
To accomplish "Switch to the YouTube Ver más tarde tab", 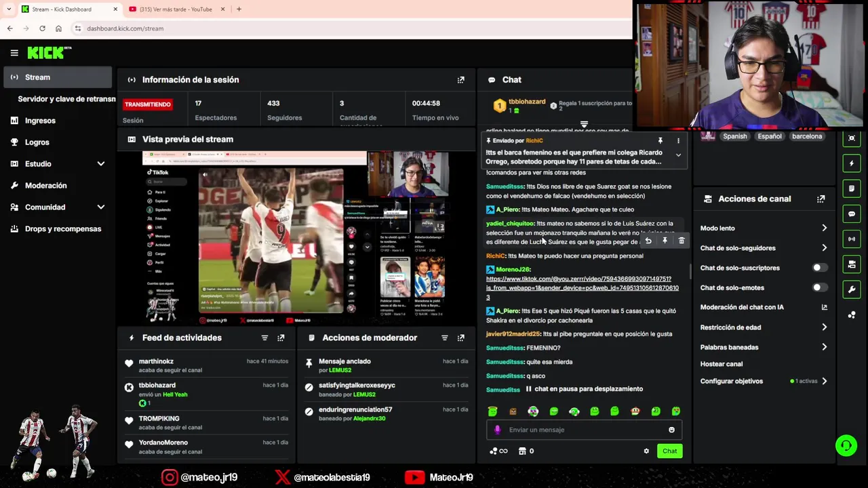I will pyautogui.click(x=175, y=9).
